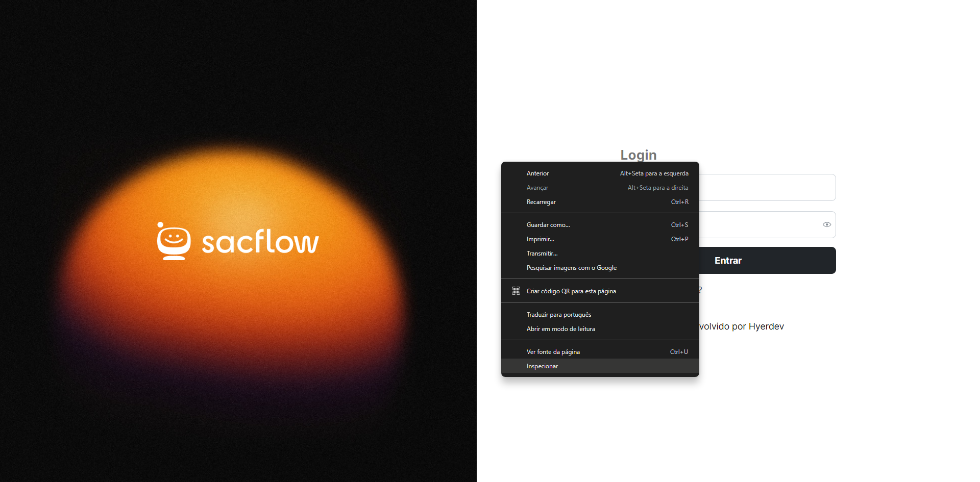This screenshot has height=482, width=980.
Task: Choose Guardar como... menu entry
Action: click(548, 225)
